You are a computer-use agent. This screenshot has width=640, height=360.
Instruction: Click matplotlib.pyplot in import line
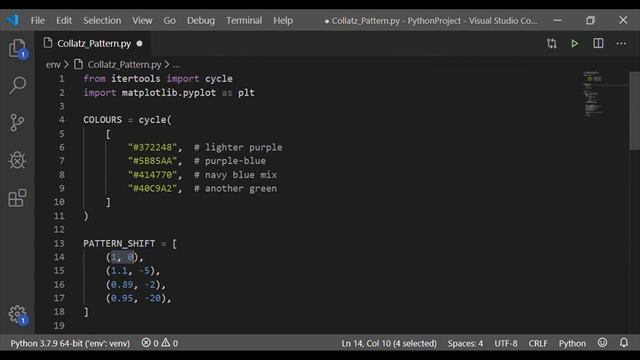169,93
